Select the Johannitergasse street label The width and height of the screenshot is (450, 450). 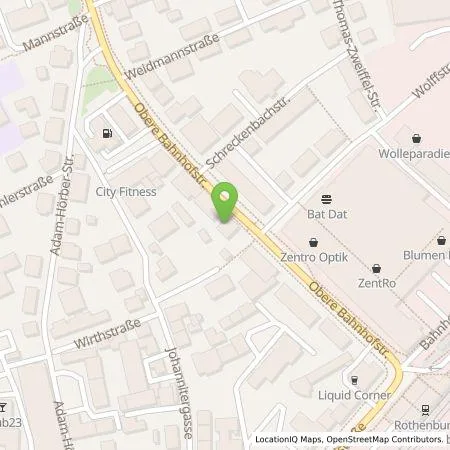pyautogui.click(x=179, y=393)
